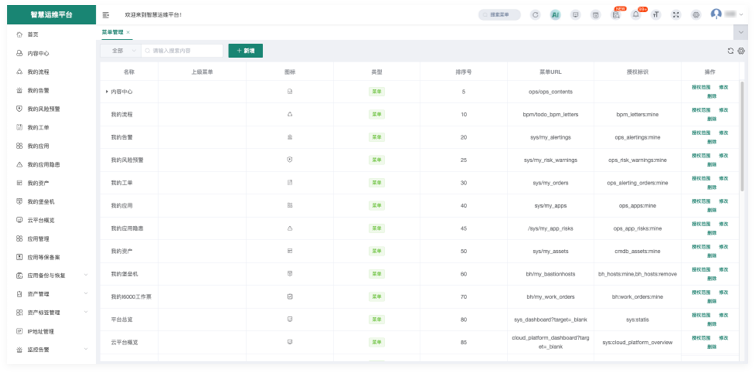Open the user account dropdown arrow
The width and height of the screenshot is (755, 373).
(741, 15)
